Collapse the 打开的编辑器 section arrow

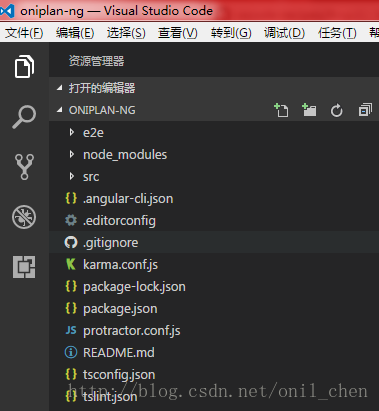60,88
